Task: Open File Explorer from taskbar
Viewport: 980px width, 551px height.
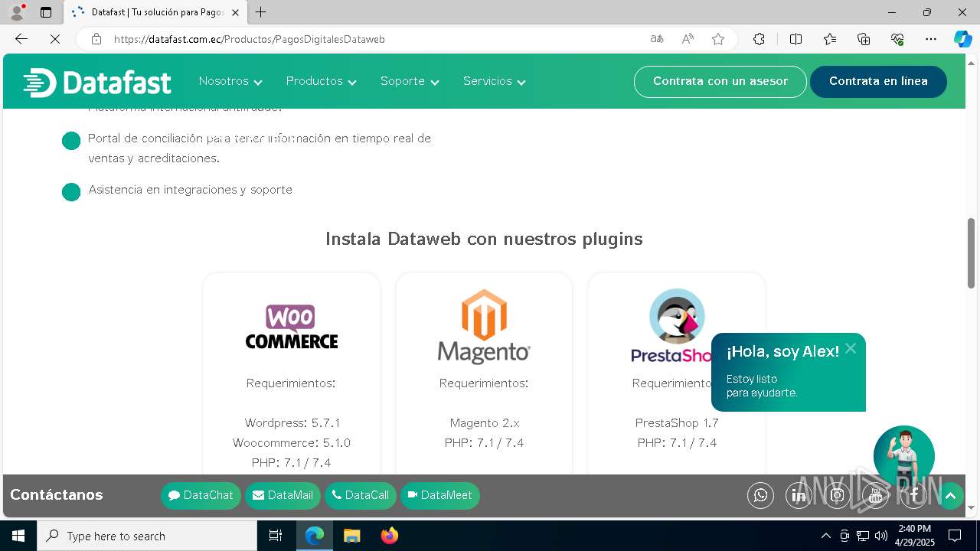Action: click(x=351, y=536)
